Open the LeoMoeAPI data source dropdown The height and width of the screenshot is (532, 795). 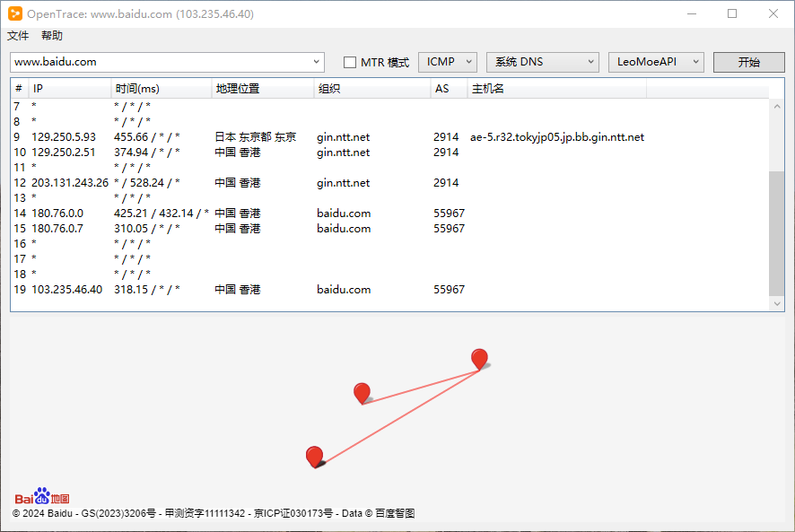(x=656, y=62)
